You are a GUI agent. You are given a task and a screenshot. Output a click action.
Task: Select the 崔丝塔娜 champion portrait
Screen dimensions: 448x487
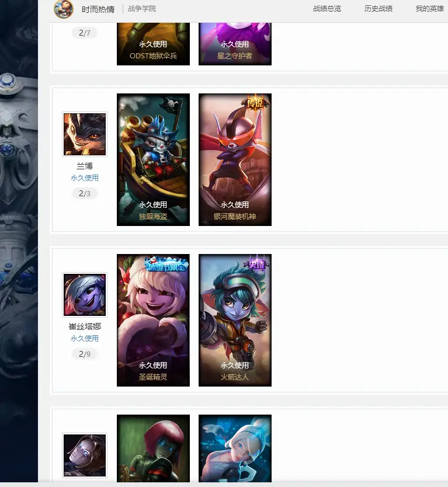coord(85,295)
